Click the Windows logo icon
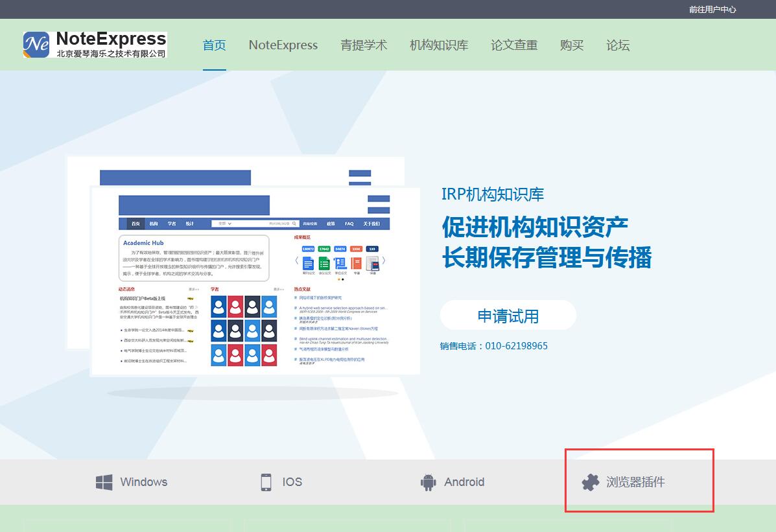 [104, 482]
